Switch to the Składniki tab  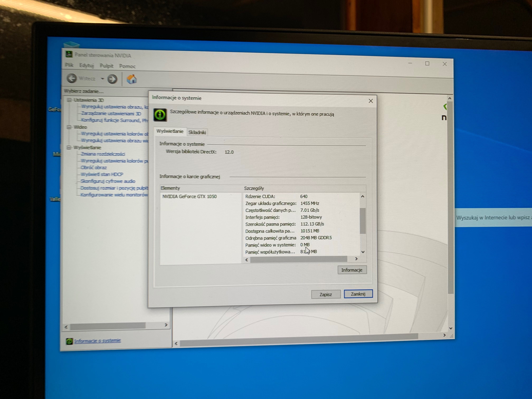tap(197, 132)
